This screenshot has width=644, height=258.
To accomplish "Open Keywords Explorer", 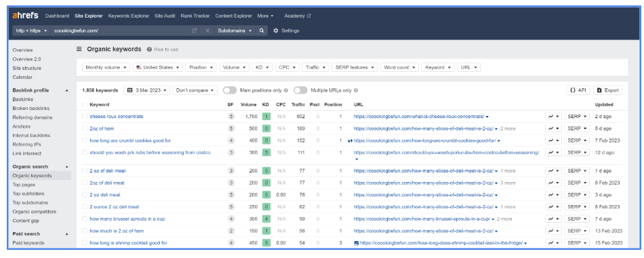I will (129, 16).
